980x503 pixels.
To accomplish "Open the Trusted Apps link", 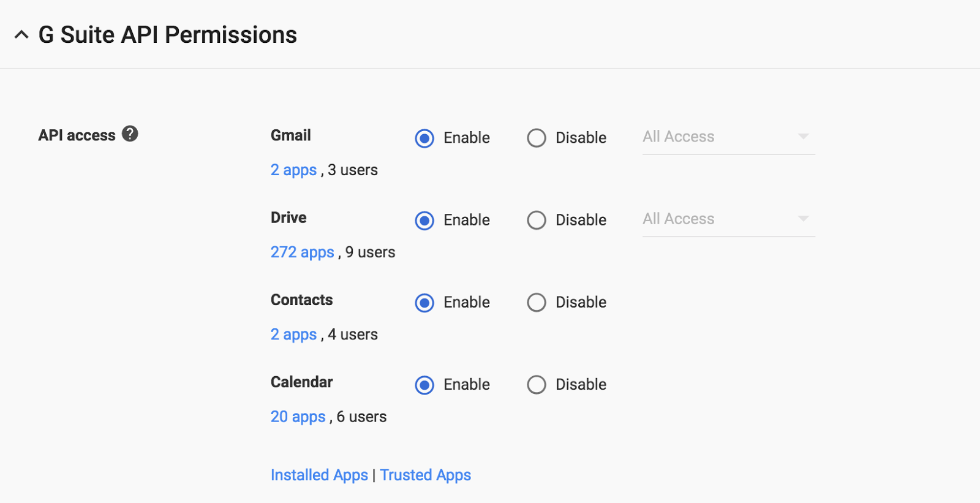I will point(426,475).
